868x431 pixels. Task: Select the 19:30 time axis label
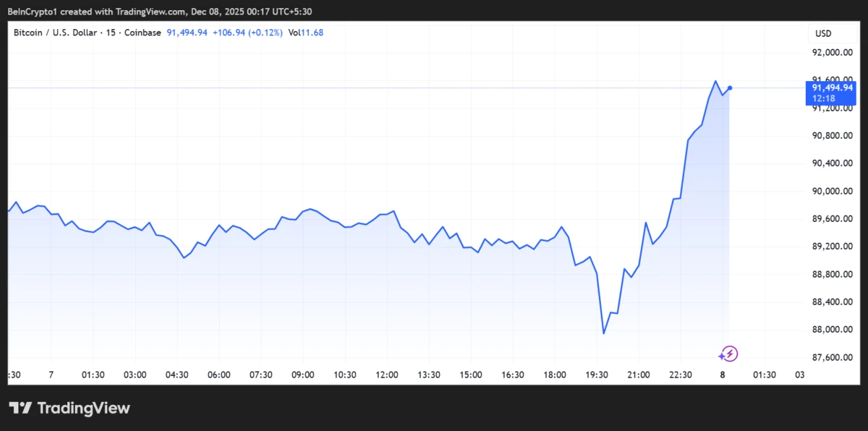597,375
